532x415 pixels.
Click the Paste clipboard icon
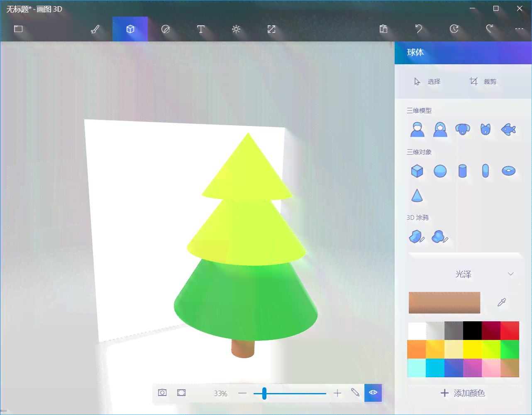383,29
